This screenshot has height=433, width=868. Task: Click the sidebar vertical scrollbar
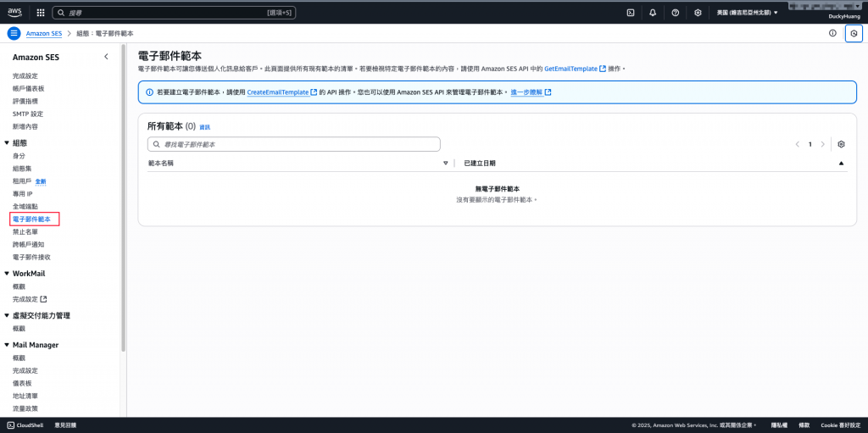(x=123, y=197)
